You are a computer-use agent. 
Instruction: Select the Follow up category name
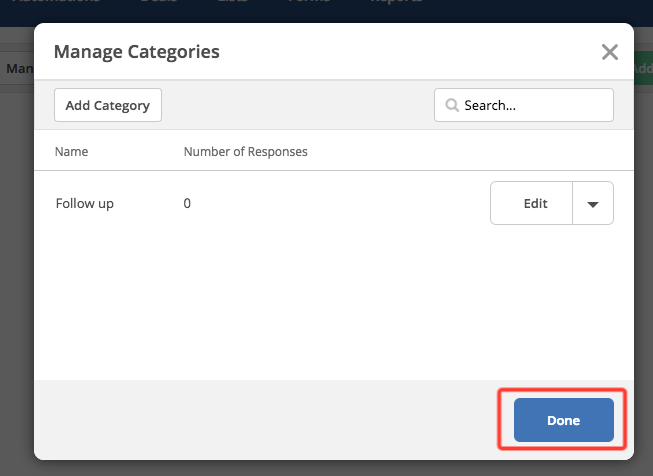click(x=84, y=203)
